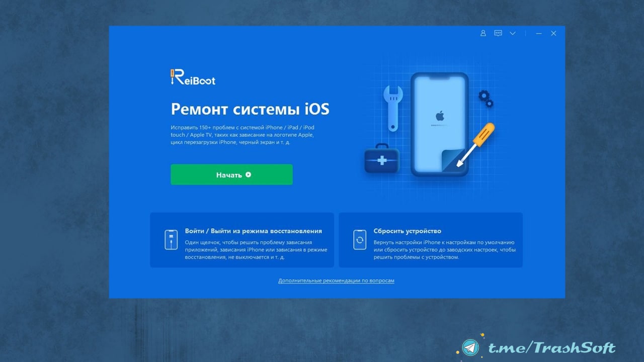Click the green Начать button
Image resolution: width=644 pixels, height=362 pixels.
pos(231,174)
